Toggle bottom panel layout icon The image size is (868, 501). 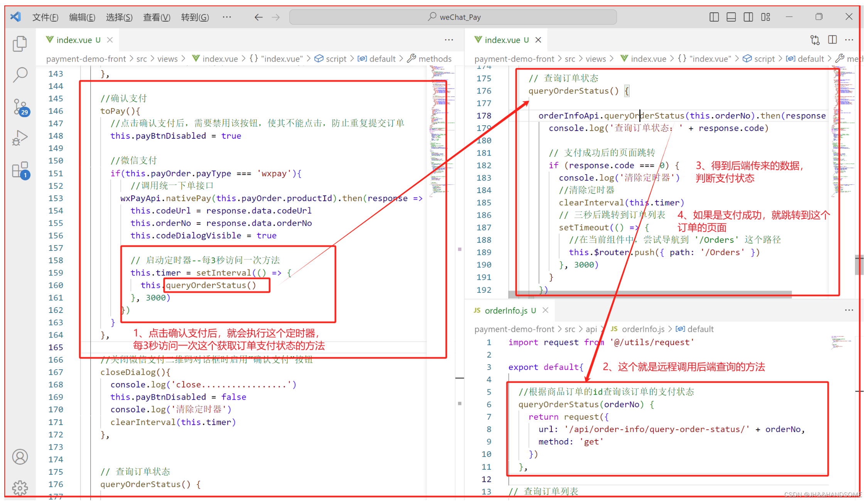tap(731, 17)
